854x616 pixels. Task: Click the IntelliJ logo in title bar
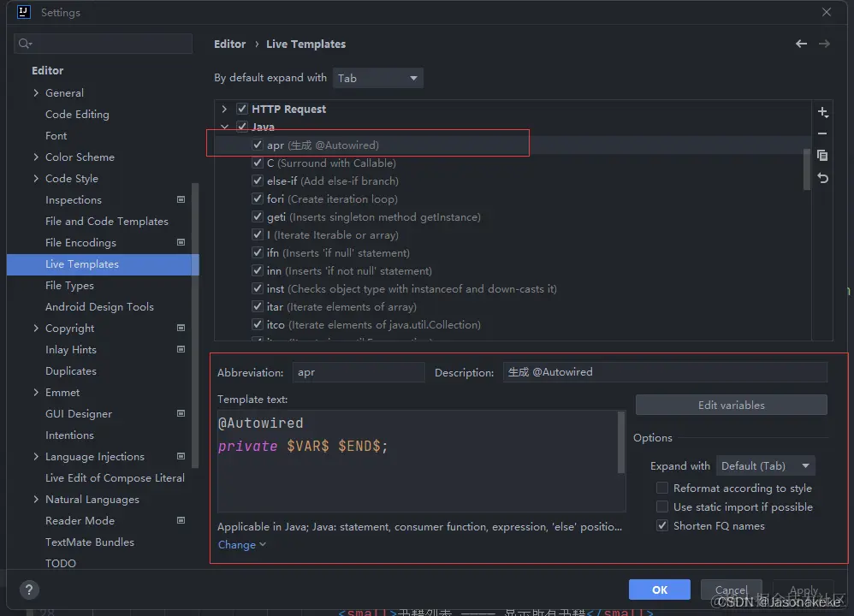24,12
